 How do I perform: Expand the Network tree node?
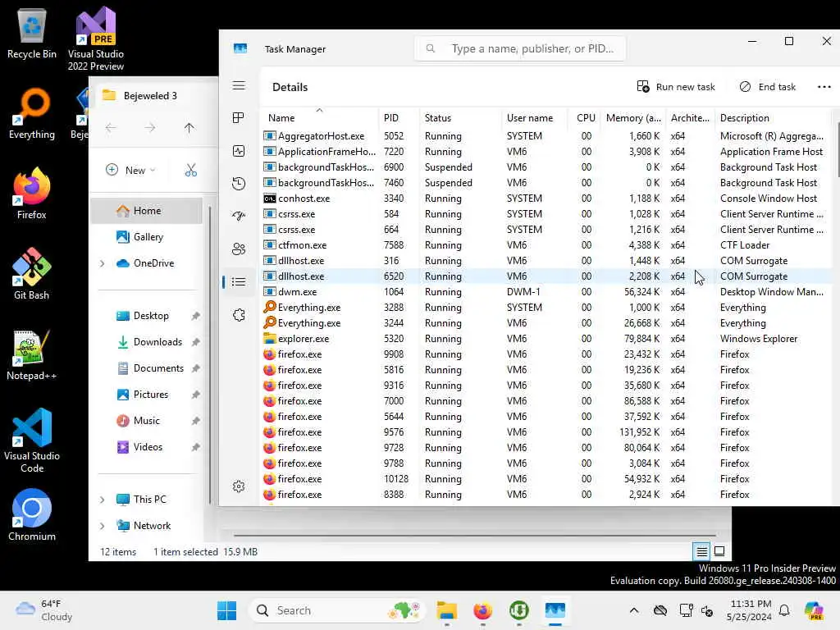[x=103, y=526]
